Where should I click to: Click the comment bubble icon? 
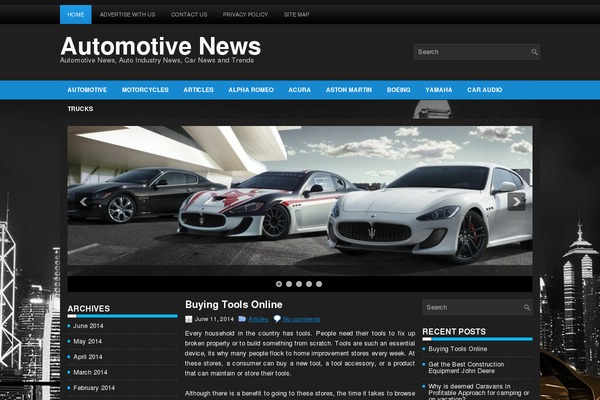click(277, 319)
